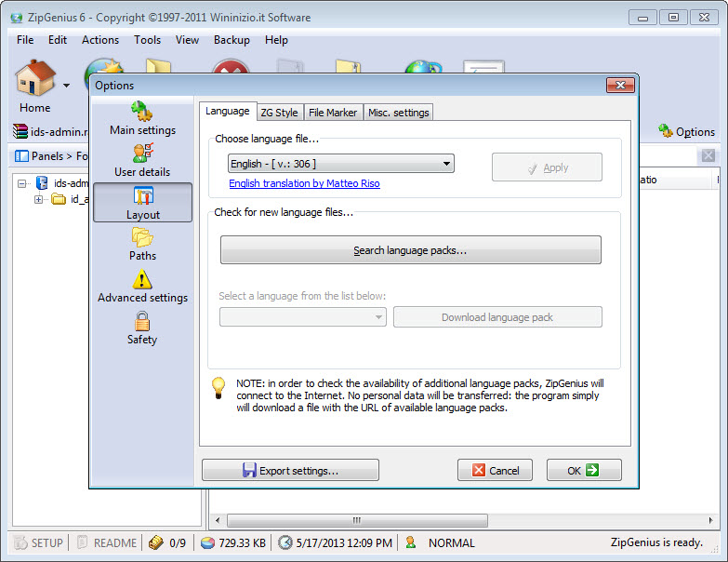The height and width of the screenshot is (562, 728).
Task: Open the Backup menu
Action: click(232, 40)
